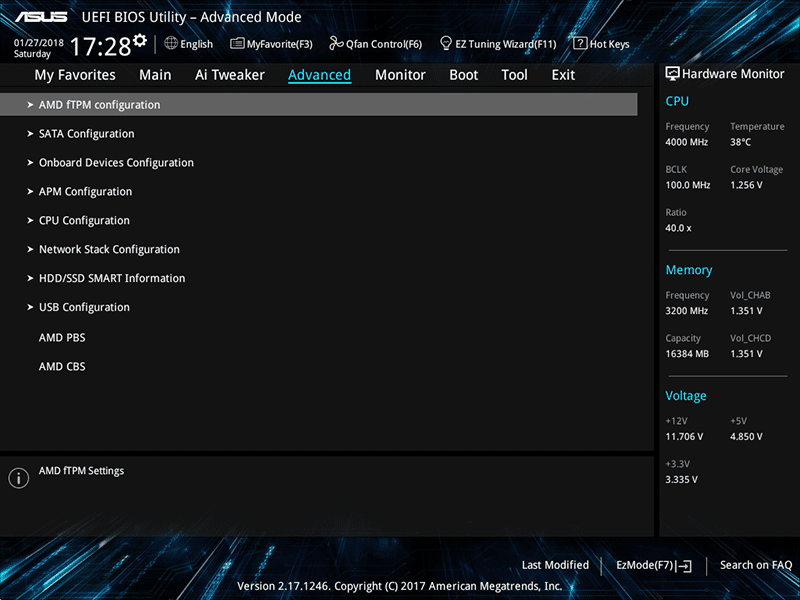
Task: Click the 01/27/2018 date text
Action: [x=39, y=43]
